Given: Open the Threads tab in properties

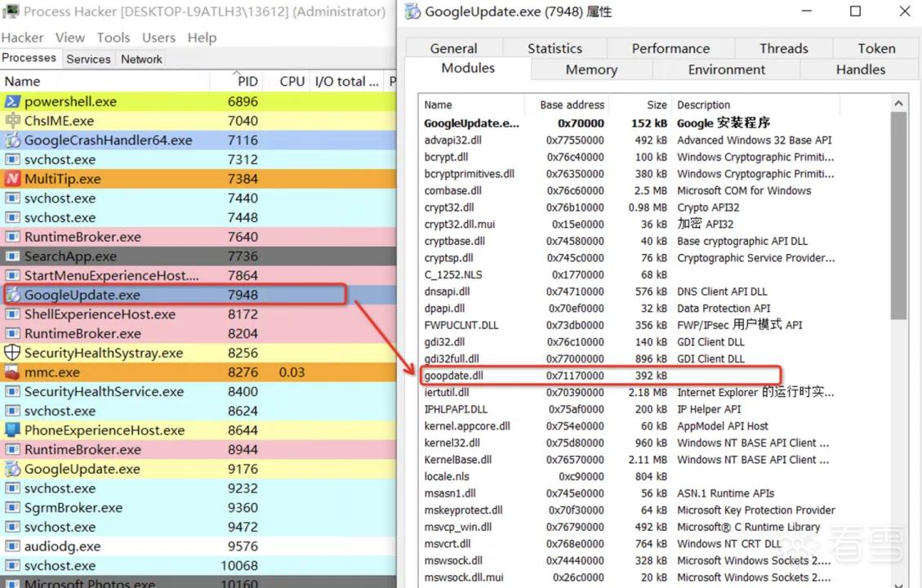Looking at the screenshot, I should (x=783, y=48).
